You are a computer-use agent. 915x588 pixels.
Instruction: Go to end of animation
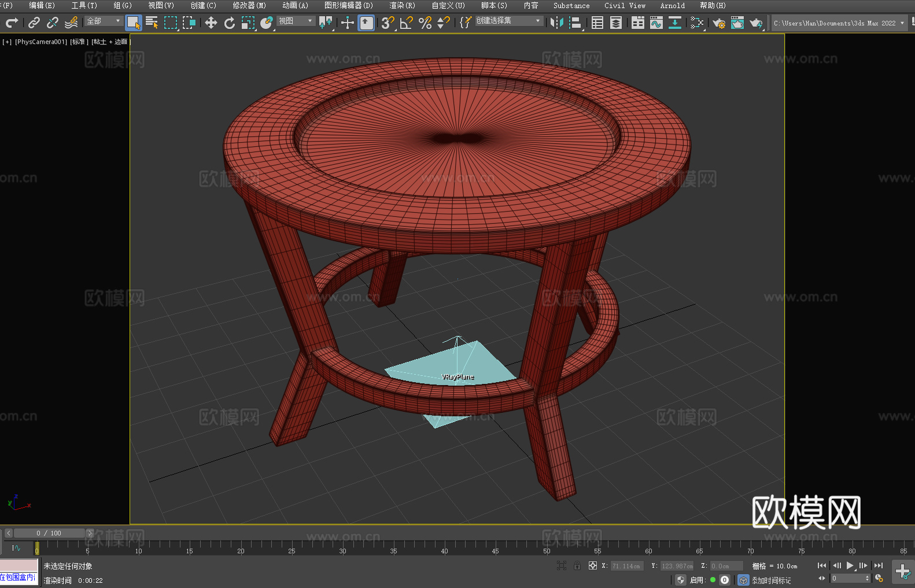[879, 565]
